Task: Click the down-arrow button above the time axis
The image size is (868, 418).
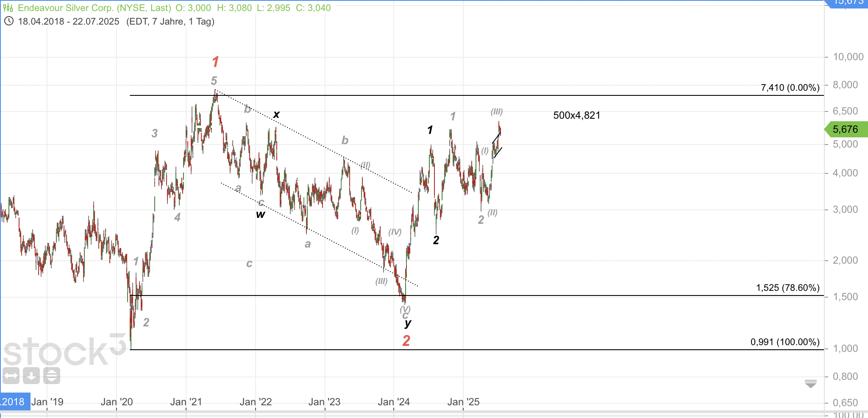Action: [x=31, y=376]
